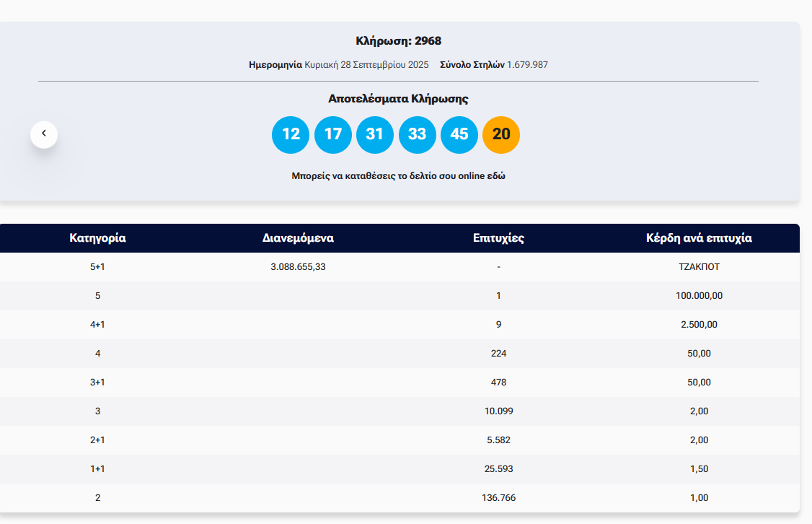
Task: Go to the previous draw using the left chevron
Action: [x=44, y=134]
